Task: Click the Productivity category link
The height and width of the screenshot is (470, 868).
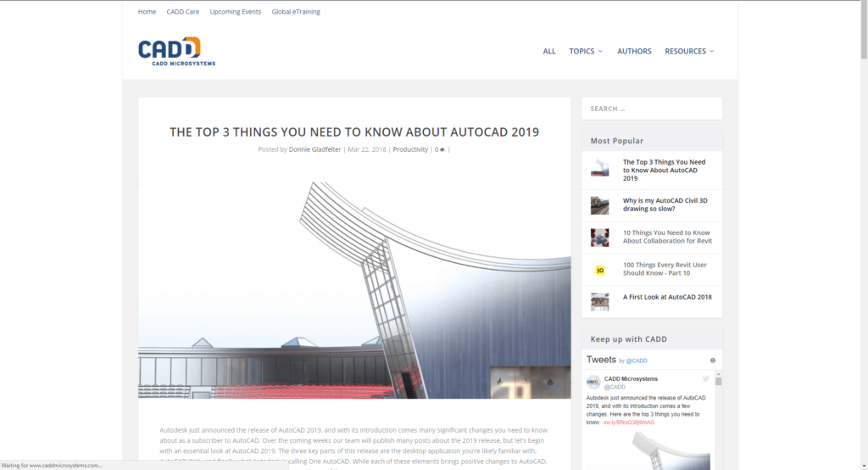Action: pos(410,149)
